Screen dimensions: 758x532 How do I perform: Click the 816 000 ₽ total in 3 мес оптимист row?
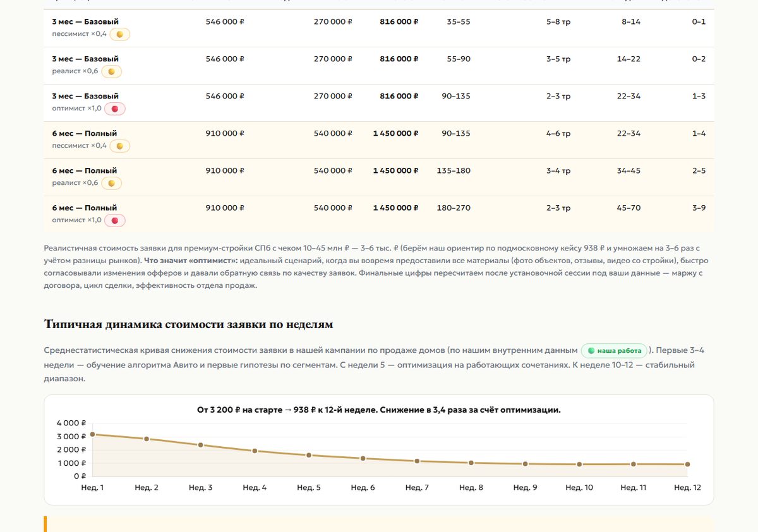tap(399, 96)
